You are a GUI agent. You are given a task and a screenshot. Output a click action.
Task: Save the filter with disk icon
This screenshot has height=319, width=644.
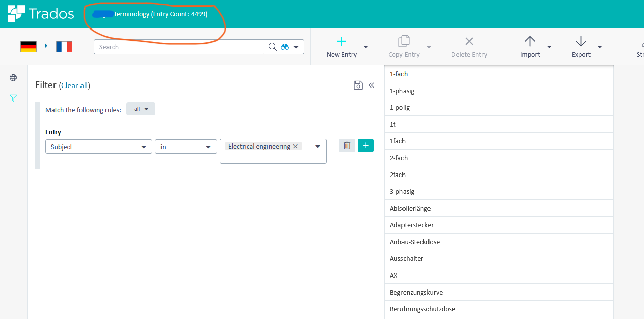pyautogui.click(x=358, y=85)
